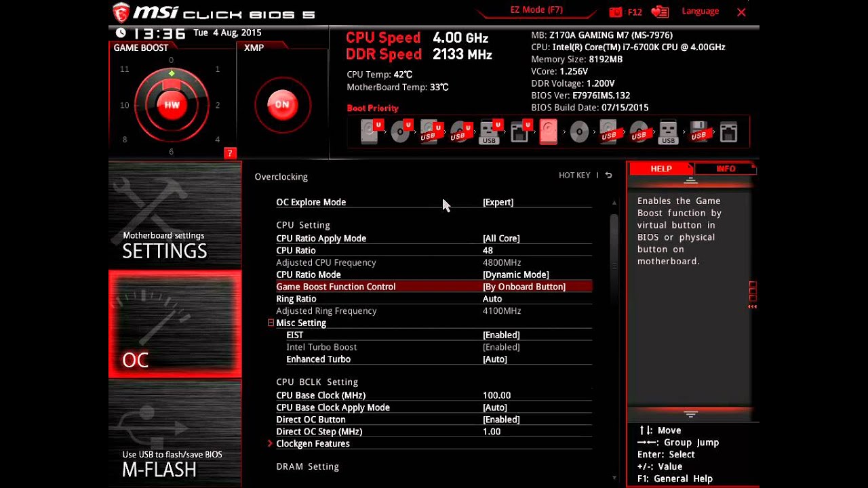Select the plain CD boot icon without badge

click(x=579, y=131)
